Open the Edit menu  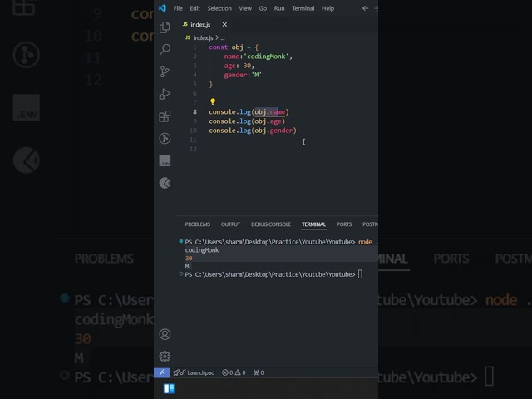[195, 8]
